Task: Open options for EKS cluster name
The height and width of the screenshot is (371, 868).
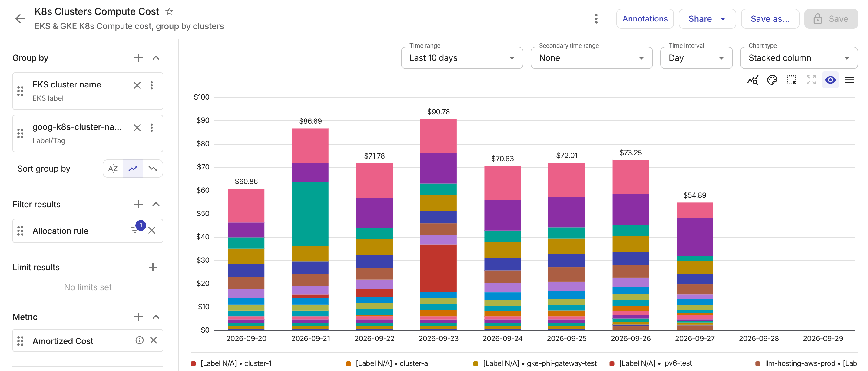Action: point(152,85)
